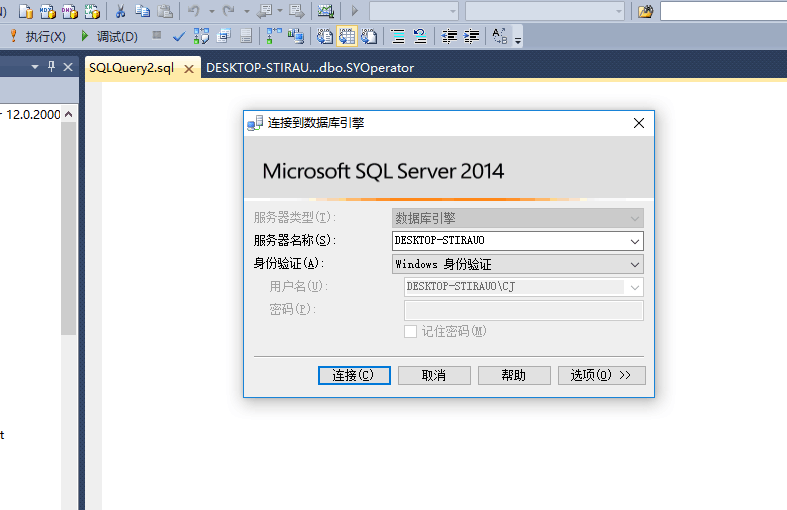
Task: Click the 帮助 help button
Action: pos(514,375)
